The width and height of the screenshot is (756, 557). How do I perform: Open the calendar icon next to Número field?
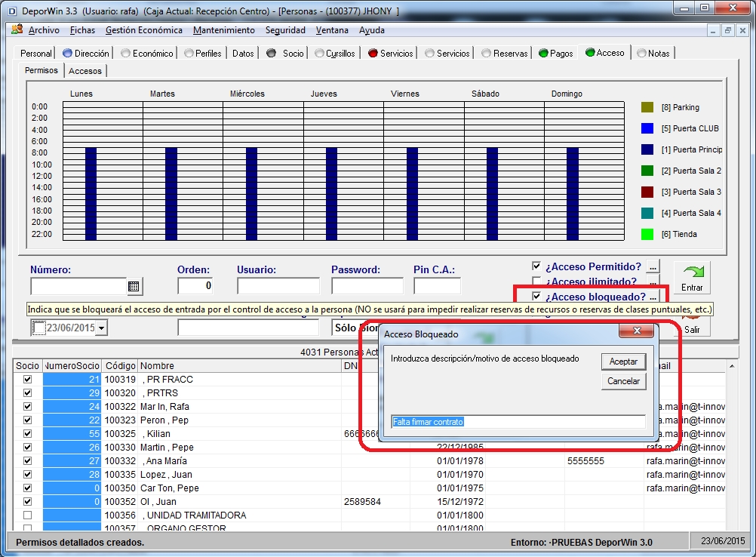(134, 287)
